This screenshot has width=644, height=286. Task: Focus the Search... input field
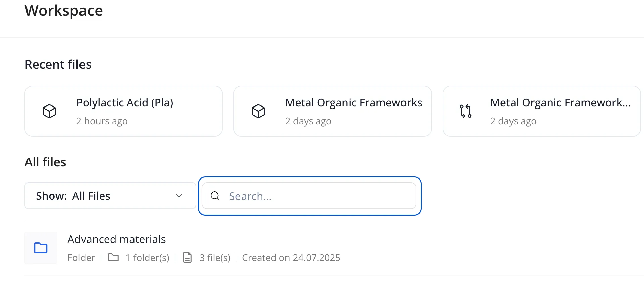point(309,196)
